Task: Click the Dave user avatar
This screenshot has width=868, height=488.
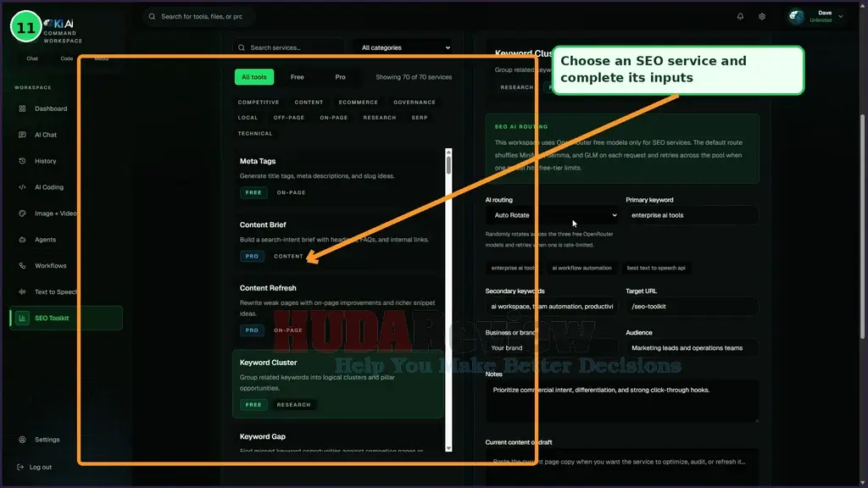Action: (796, 17)
